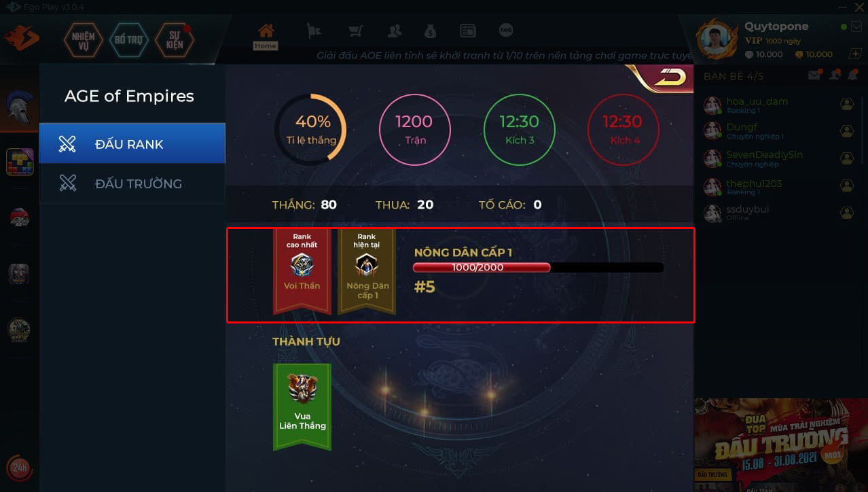Screen dimensions: 868x492
Task: Open the NHIỆM VỤ hexagon button
Action: click(x=83, y=40)
